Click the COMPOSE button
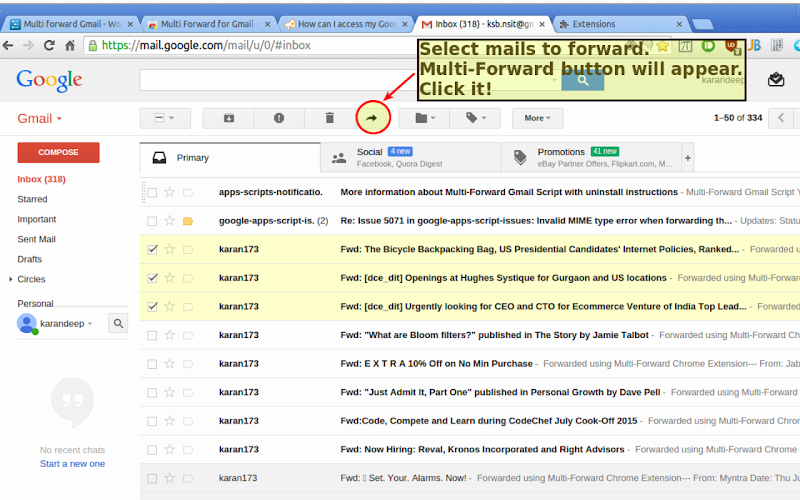 58,152
